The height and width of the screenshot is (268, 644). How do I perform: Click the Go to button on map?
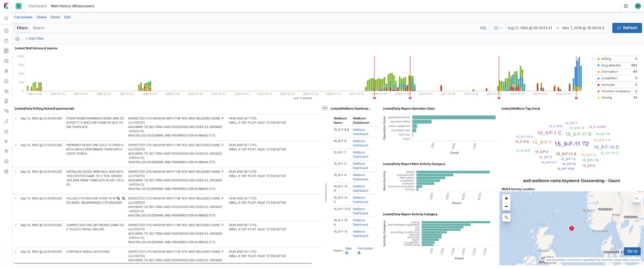[x=632, y=251]
